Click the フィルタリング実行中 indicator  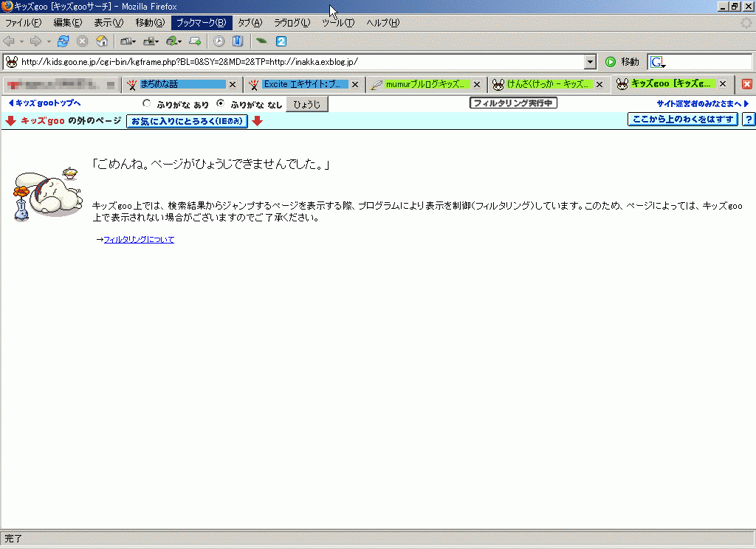(x=513, y=103)
